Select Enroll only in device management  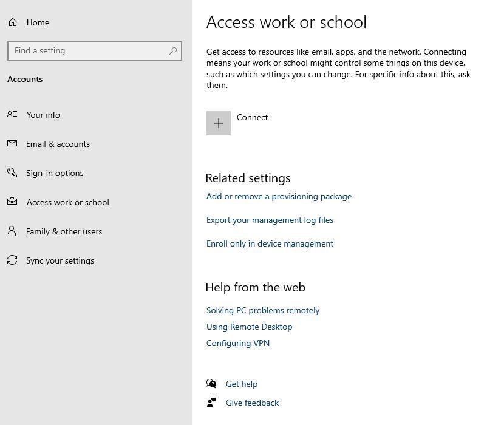pyautogui.click(x=270, y=243)
